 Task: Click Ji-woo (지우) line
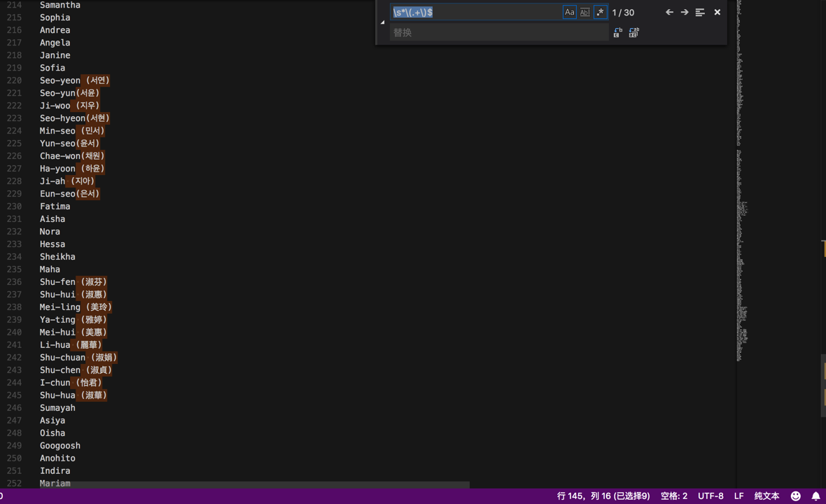tap(69, 106)
